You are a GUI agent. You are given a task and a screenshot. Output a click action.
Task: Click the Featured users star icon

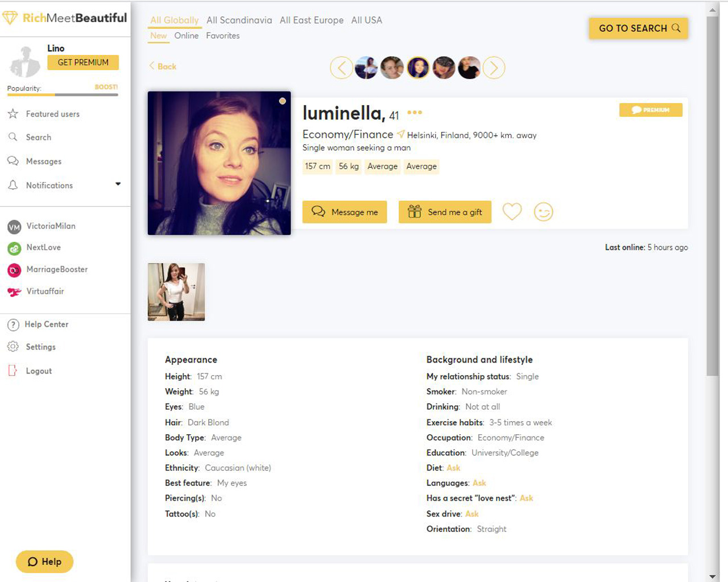pos(14,114)
